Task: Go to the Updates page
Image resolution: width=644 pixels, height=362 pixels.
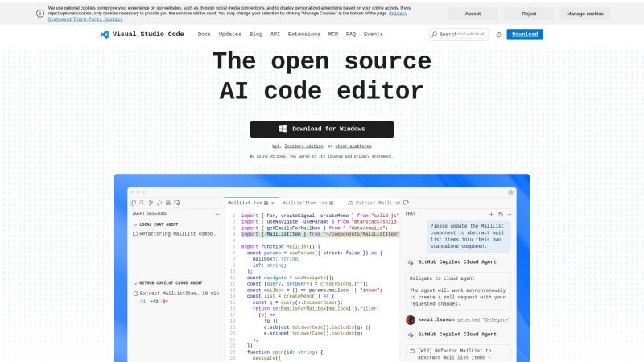Action: click(x=230, y=35)
